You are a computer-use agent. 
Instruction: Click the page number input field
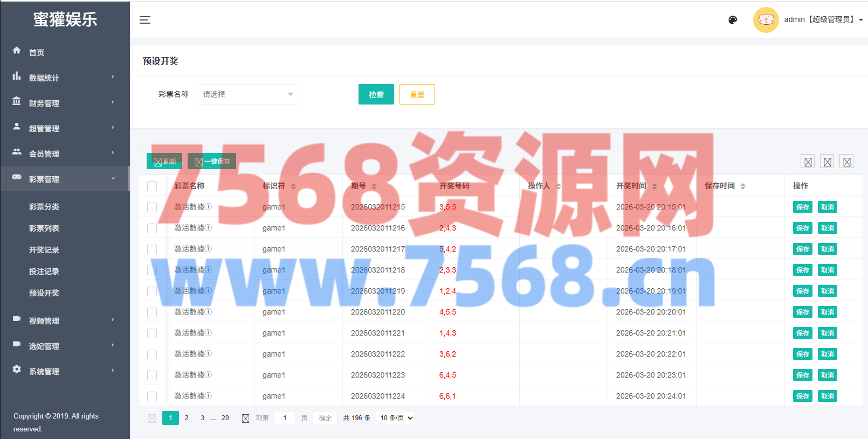[x=285, y=418]
